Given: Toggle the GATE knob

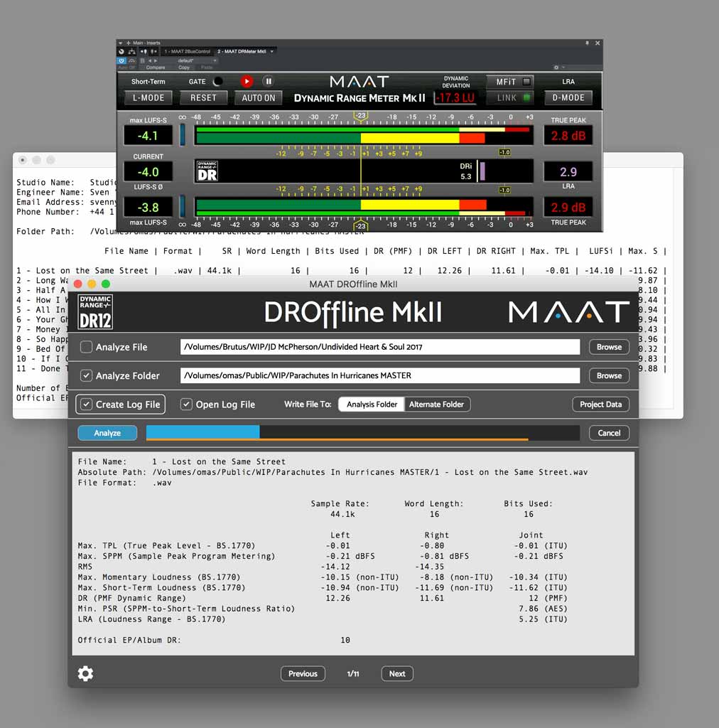Looking at the screenshot, I should [x=217, y=82].
